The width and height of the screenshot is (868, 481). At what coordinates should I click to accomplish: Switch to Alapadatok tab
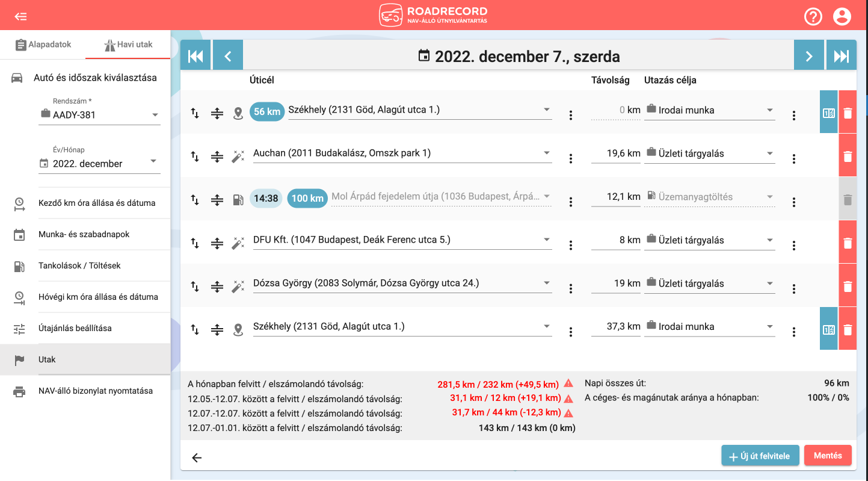pyautogui.click(x=43, y=45)
